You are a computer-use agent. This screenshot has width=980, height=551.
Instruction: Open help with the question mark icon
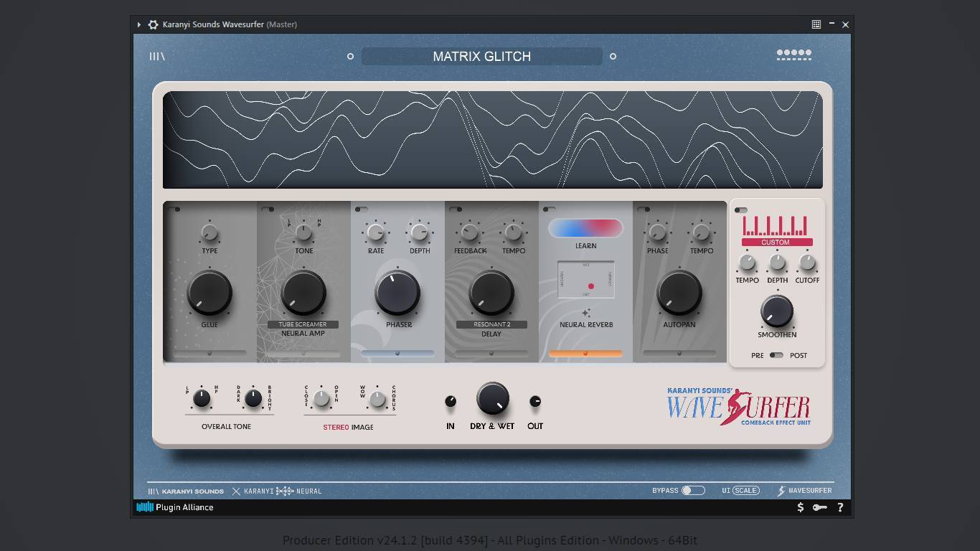[840, 507]
